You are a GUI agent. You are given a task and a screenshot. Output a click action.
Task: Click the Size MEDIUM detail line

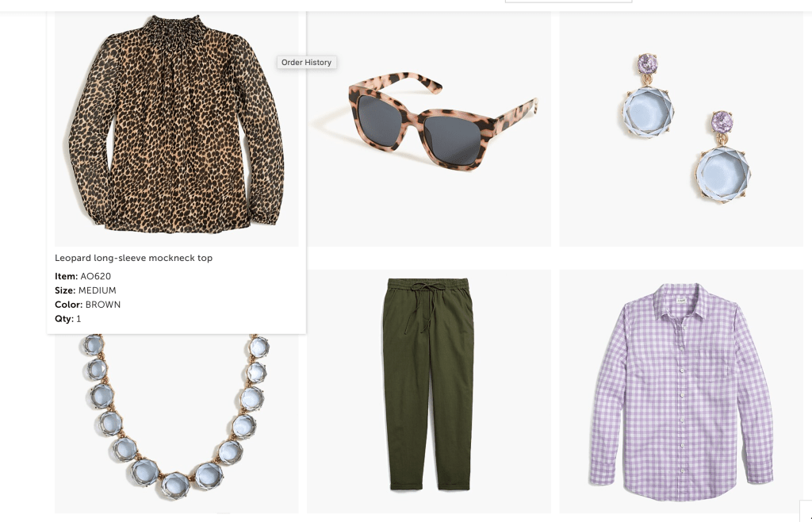click(86, 290)
